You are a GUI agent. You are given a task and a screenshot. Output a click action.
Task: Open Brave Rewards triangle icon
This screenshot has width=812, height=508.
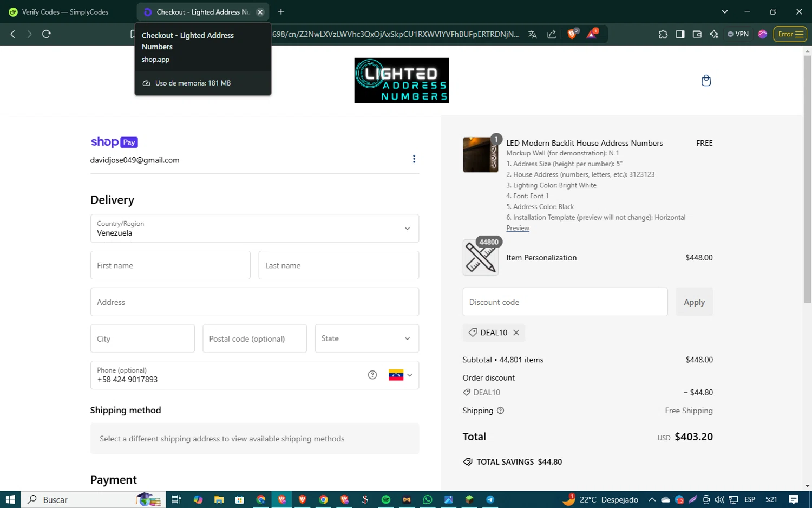pos(592,34)
